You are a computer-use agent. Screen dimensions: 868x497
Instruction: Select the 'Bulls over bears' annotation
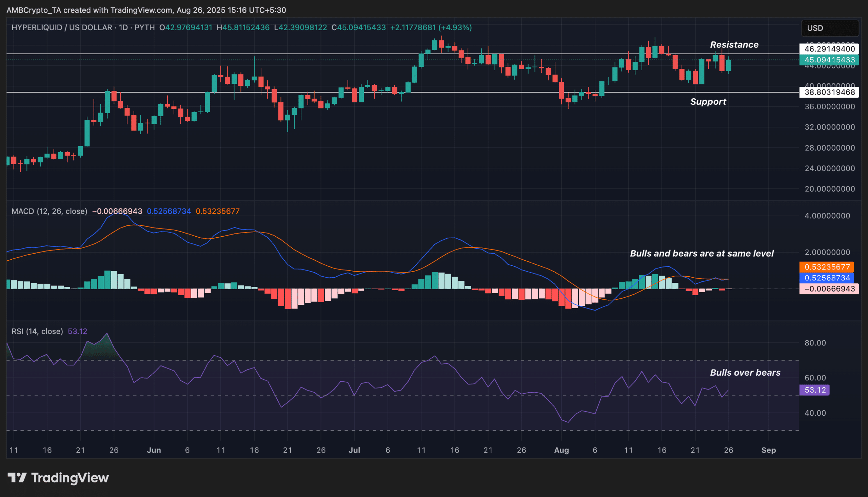pos(745,372)
